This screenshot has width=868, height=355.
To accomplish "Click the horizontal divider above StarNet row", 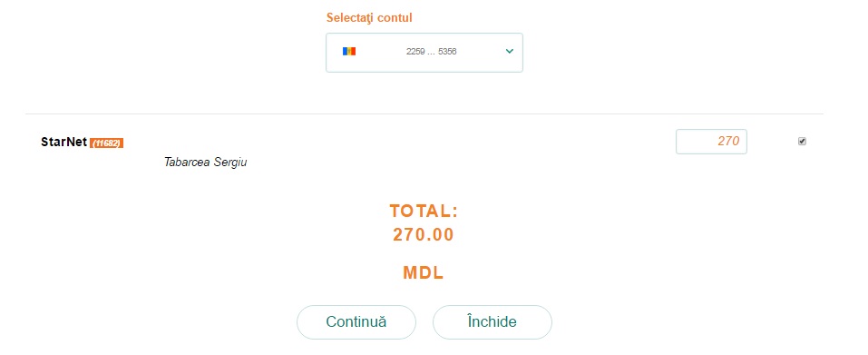I will pyautogui.click(x=424, y=114).
